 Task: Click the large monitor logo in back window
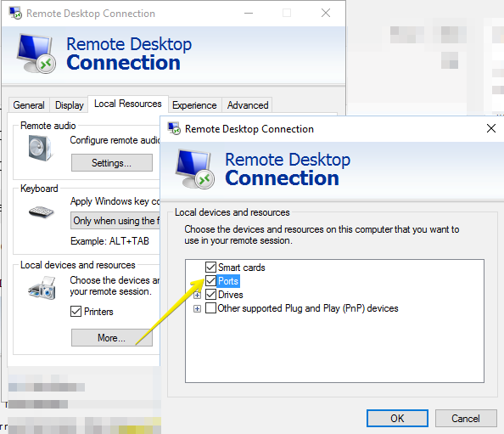pos(36,54)
